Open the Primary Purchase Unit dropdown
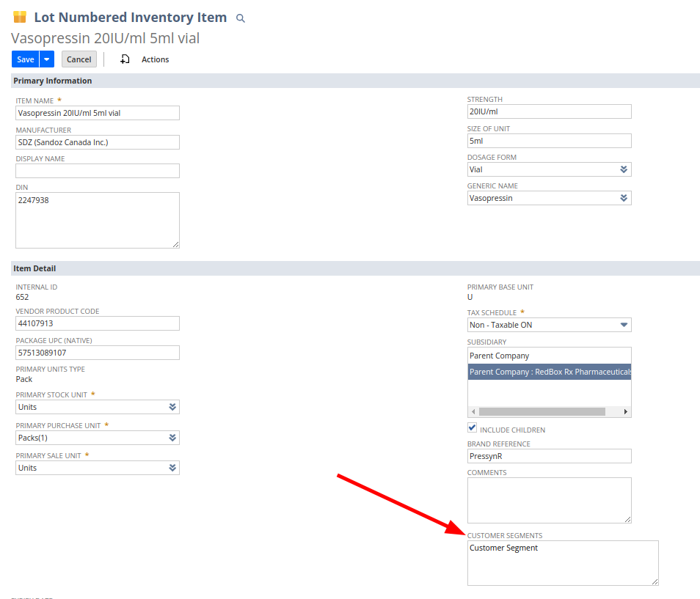This screenshot has width=700, height=599. 172,438
